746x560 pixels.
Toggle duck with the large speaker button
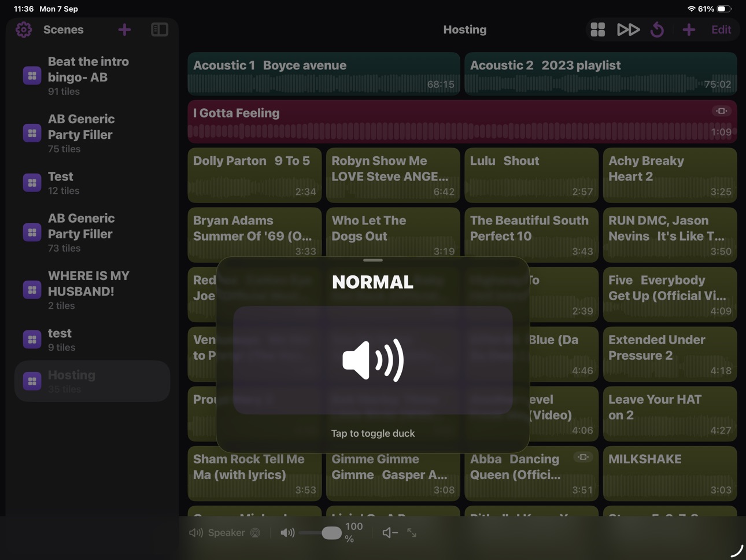373,360
